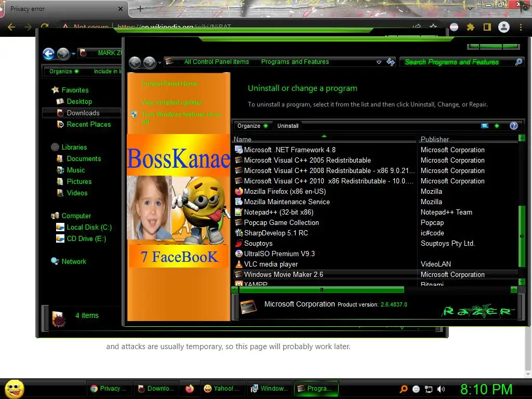Select Documents library in sidebar
This screenshot has width=532, height=399.
(x=84, y=159)
